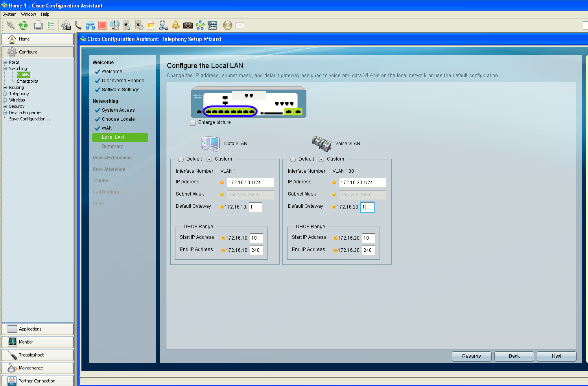Click the Voice VLAN phones icon
Image resolution: width=588 pixels, height=386 pixels.
click(322, 144)
